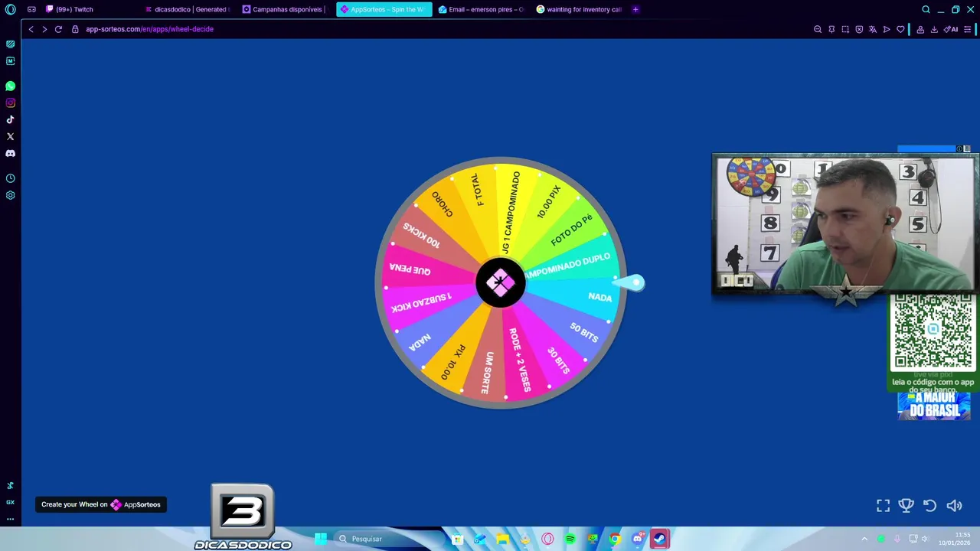Open Discord in sidebar
This screenshot has width=980, height=551.
click(x=11, y=153)
